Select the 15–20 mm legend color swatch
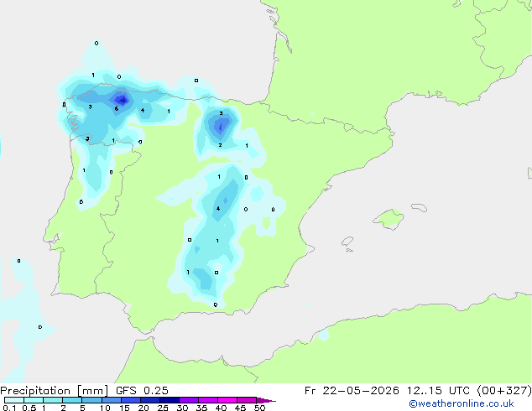This screenshot has width=532, height=411. coord(130,400)
